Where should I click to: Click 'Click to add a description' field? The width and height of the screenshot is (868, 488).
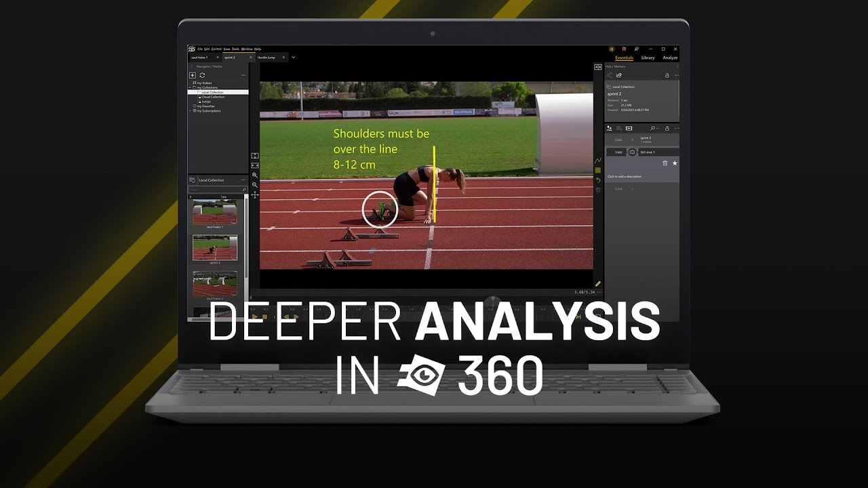click(x=624, y=176)
